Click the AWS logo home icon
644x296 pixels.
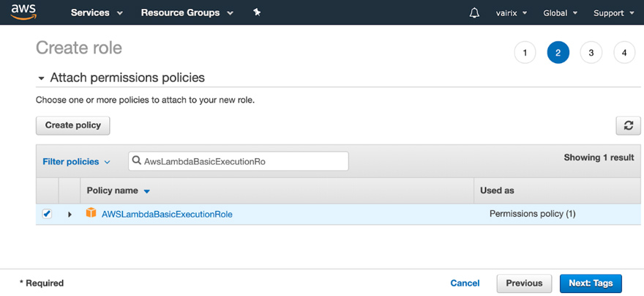tap(23, 12)
